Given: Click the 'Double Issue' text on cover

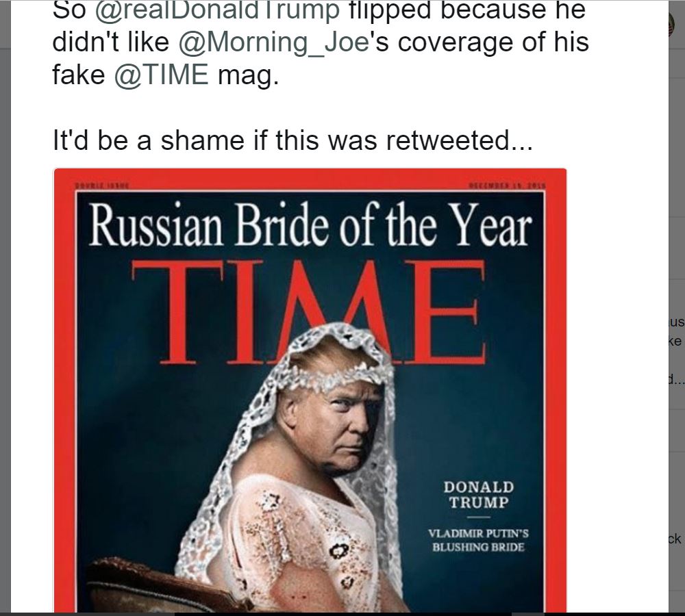Looking at the screenshot, I should [101, 185].
